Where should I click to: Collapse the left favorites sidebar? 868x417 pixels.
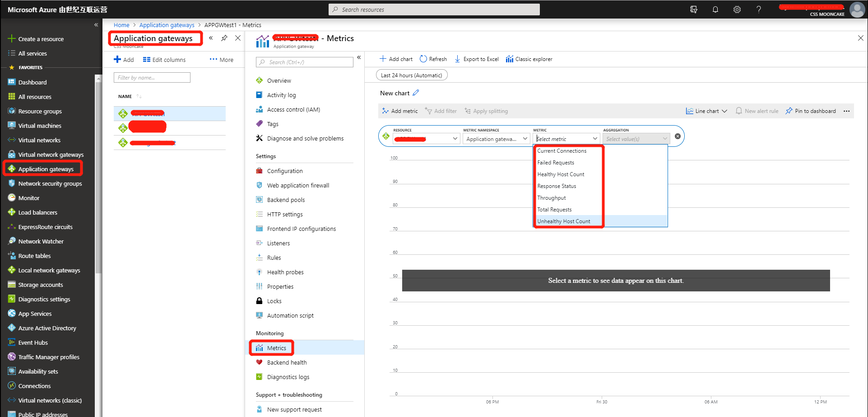coord(96,25)
